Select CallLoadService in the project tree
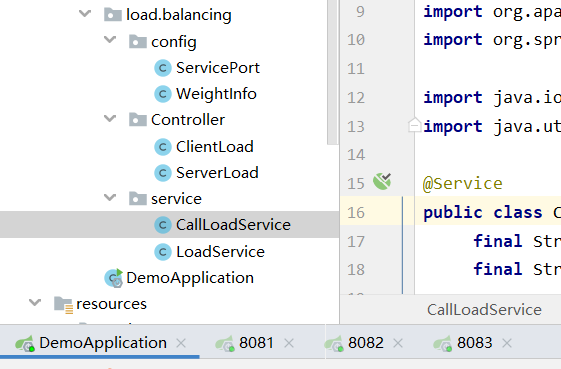The image size is (561, 369). [x=233, y=225]
